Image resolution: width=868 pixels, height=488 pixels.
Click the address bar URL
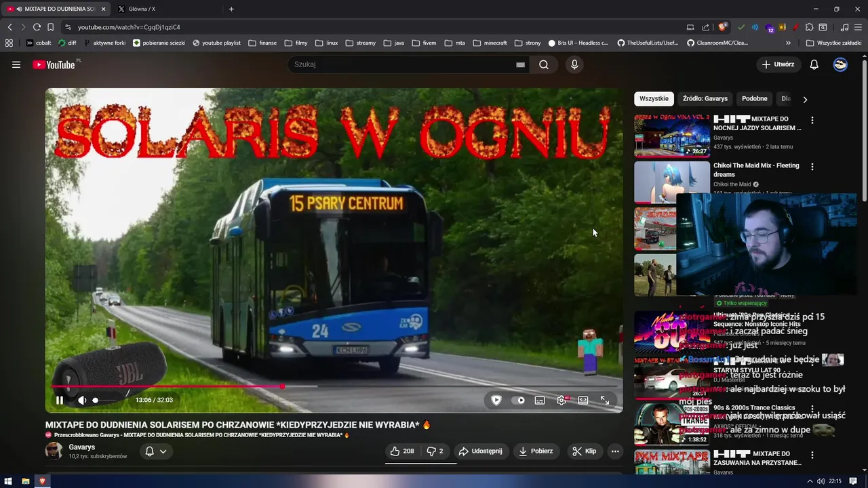point(129,27)
